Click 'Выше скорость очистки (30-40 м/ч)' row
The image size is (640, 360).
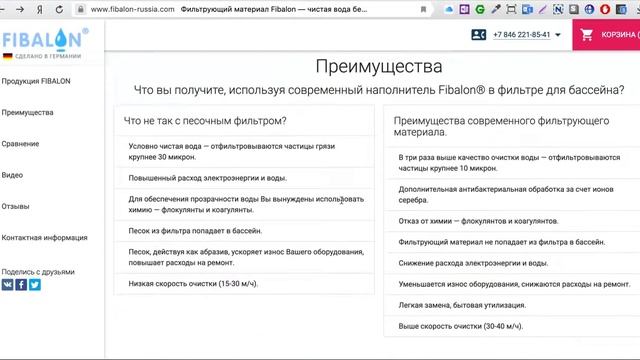click(512, 326)
